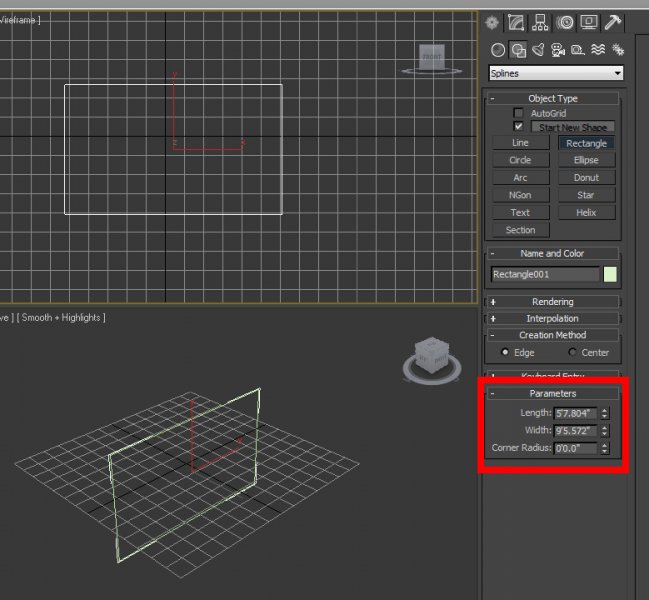Collapse the Object Type rollout
This screenshot has height=600, width=649.
click(x=553, y=98)
